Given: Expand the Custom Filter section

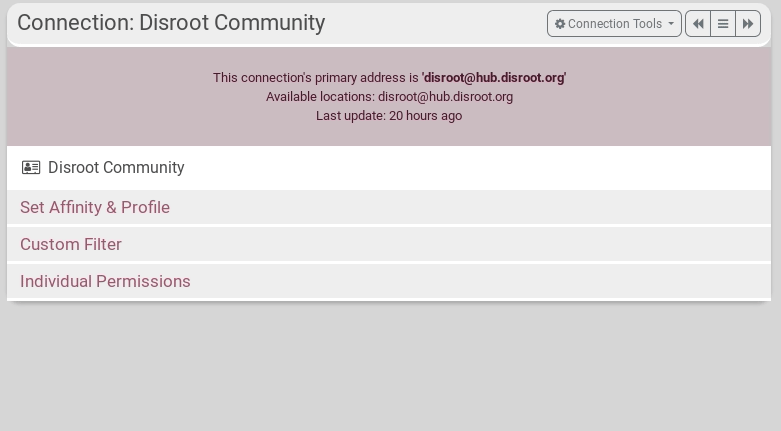Looking at the screenshot, I should point(71,244).
